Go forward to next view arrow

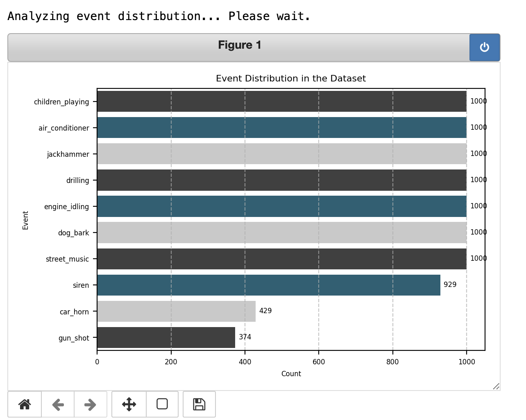click(x=91, y=404)
